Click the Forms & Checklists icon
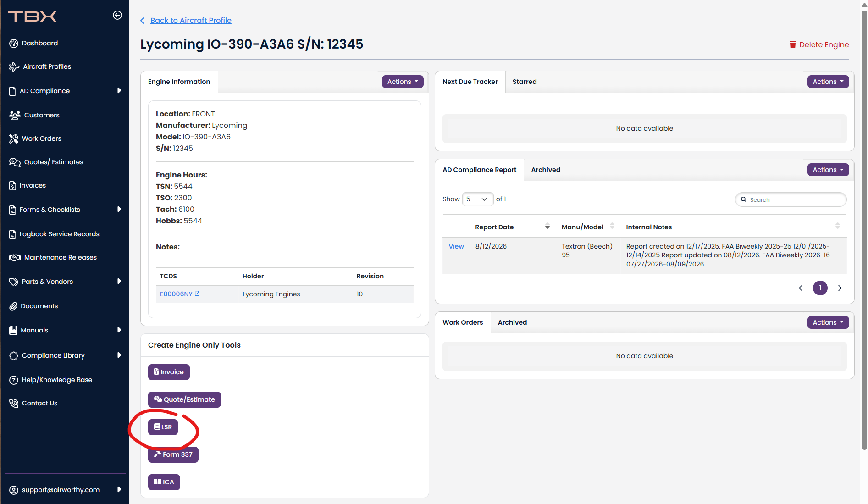This screenshot has height=504, width=868. [x=12, y=210]
